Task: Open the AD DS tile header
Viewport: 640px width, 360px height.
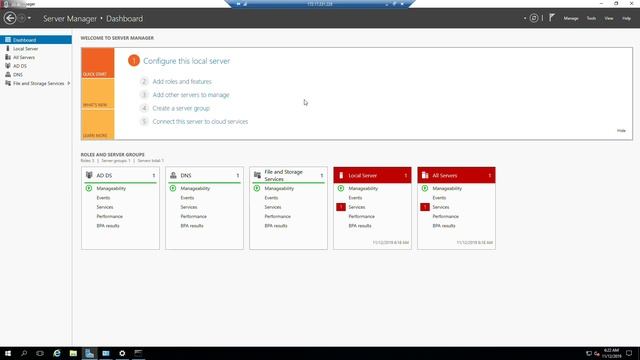Action: (x=120, y=175)
